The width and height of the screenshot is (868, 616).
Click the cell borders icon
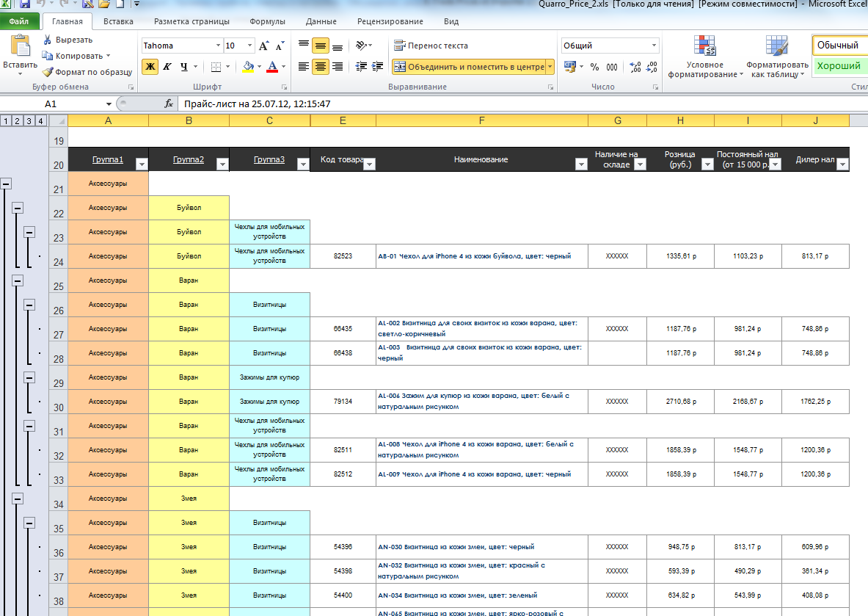(x=216, y=67)
